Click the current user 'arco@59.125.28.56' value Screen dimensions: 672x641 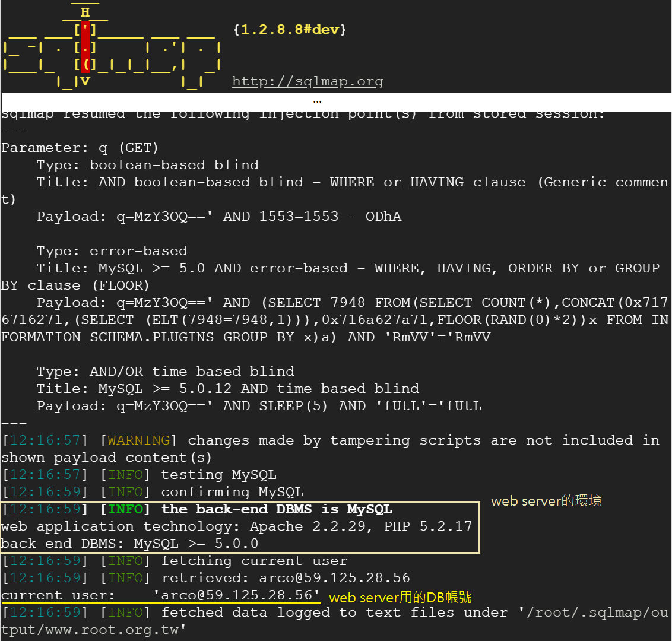click(237, 595)
